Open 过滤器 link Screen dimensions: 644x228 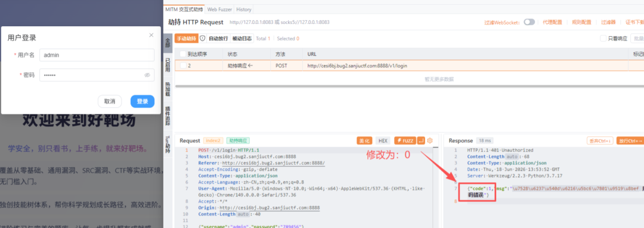tap(608, 22)
